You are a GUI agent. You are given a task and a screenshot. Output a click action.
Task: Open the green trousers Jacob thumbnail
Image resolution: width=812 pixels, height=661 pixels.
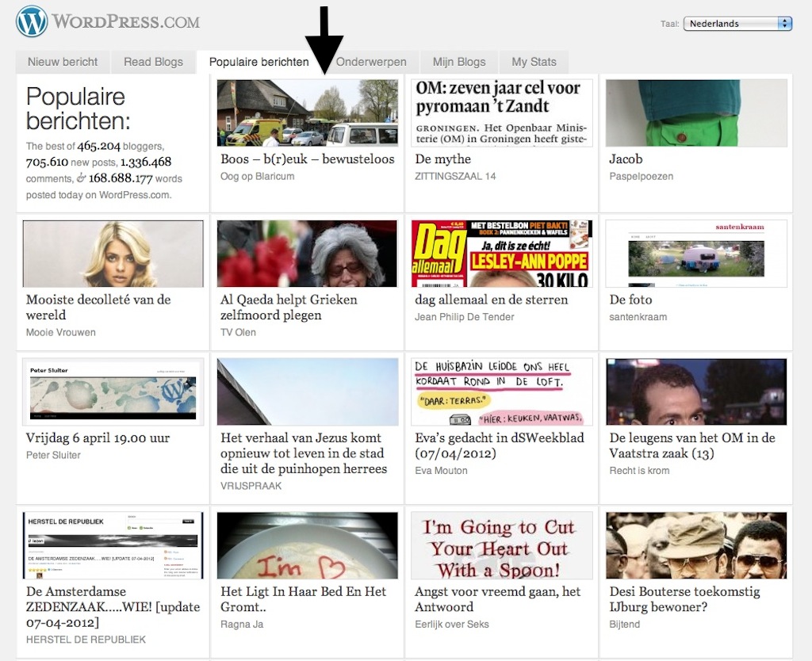coord(695,113)
